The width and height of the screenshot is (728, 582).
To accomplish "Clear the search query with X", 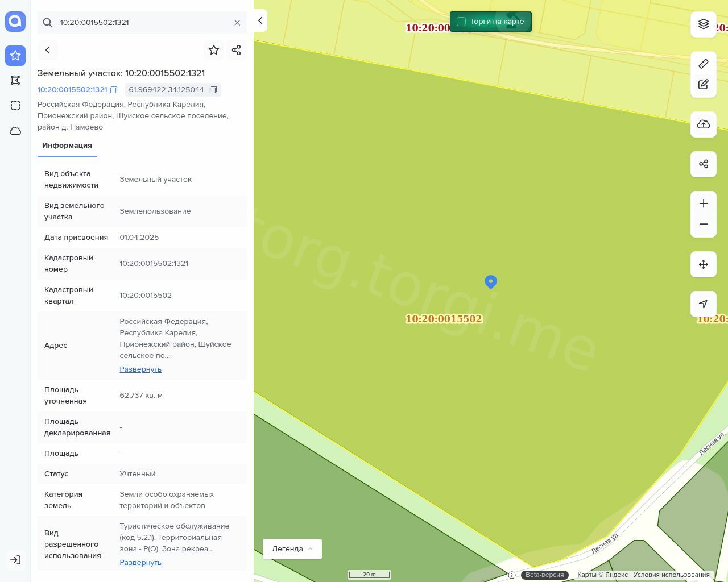I will [237, 23].
